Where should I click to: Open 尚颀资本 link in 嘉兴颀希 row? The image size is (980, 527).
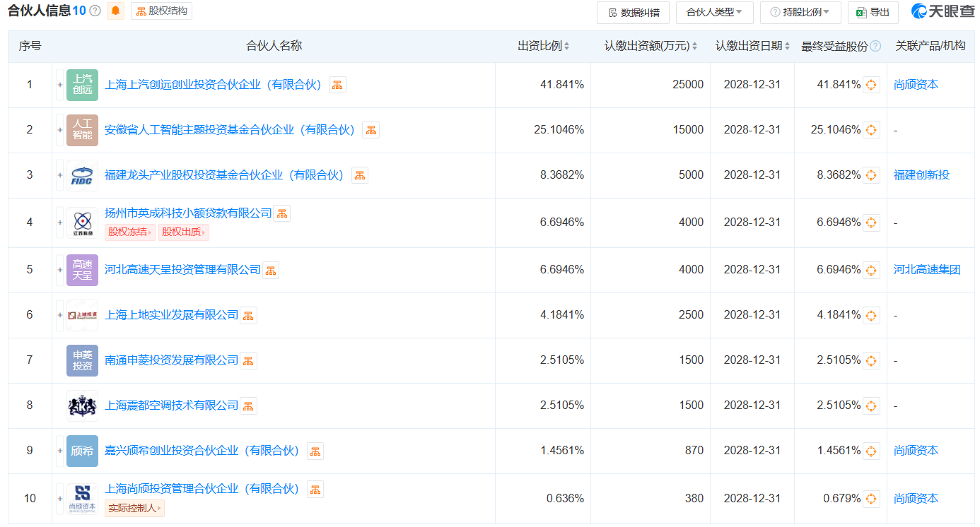click(916, 451)
